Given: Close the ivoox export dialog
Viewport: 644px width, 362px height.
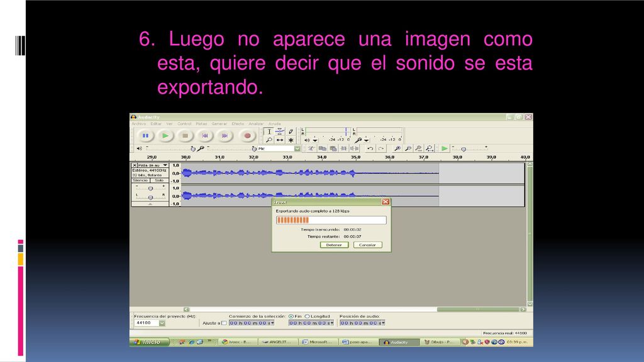Looking at the screenshot, I should (x=386, y=202).
